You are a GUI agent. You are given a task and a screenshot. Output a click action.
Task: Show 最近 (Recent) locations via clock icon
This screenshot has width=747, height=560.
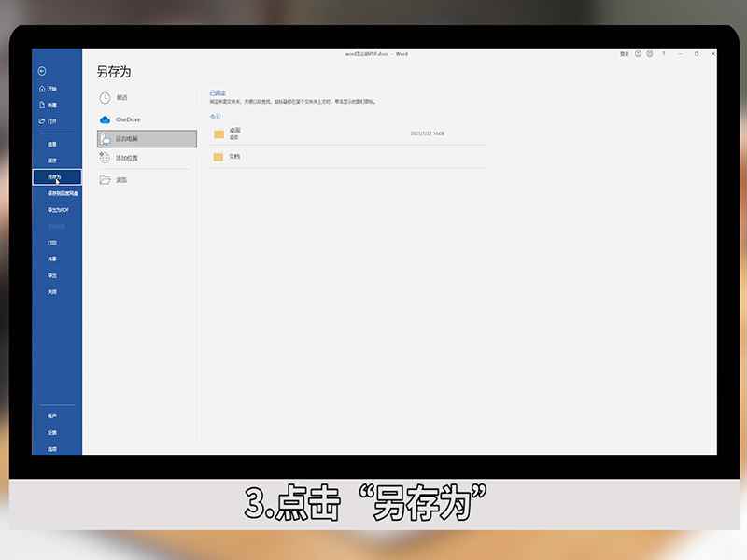click(105, 97)
